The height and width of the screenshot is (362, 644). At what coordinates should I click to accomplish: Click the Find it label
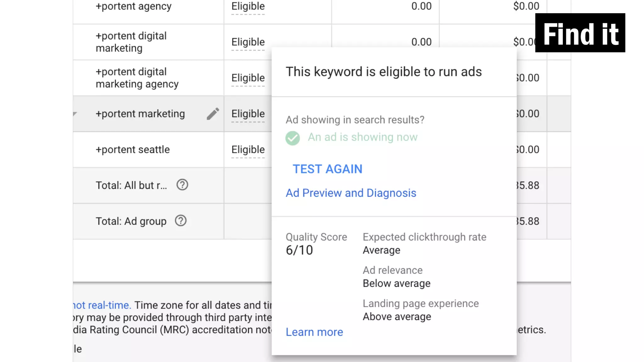point(580,33)
